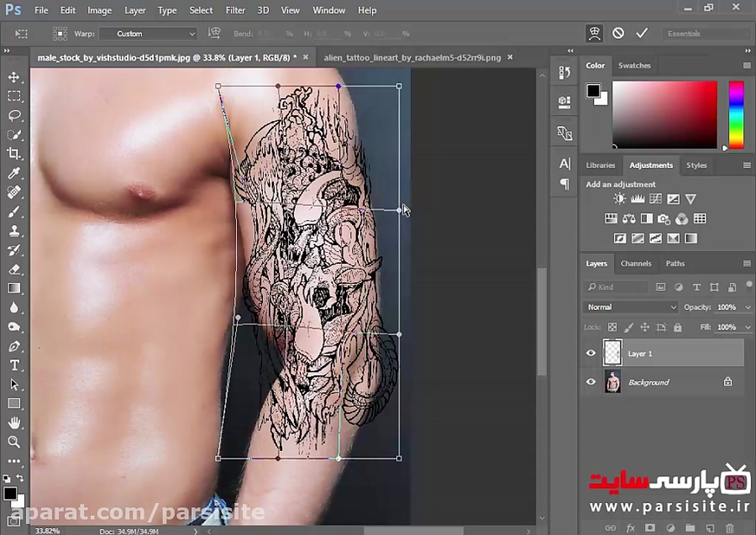Select the Spot Healing Brush tool

(x=14, y=192)
